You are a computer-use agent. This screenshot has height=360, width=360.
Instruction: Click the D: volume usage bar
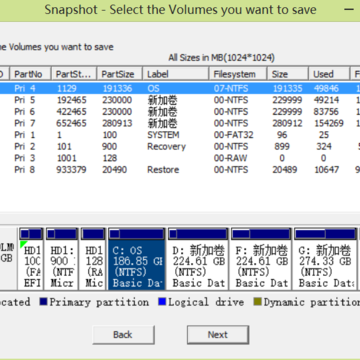coord(198,234)
